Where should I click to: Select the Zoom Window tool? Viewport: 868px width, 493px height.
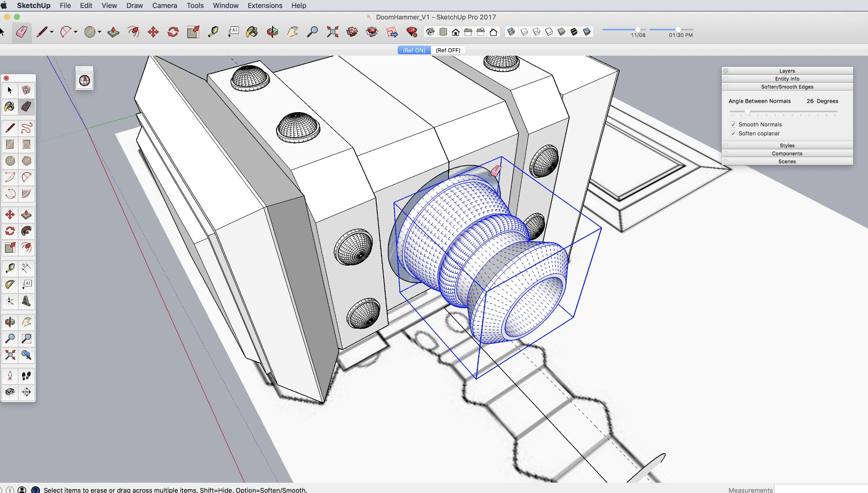click(26, 338)
